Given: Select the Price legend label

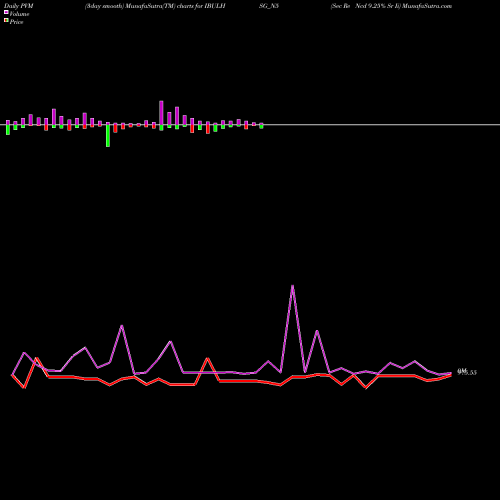Looking at the screenshot, I should coord(16,22).
